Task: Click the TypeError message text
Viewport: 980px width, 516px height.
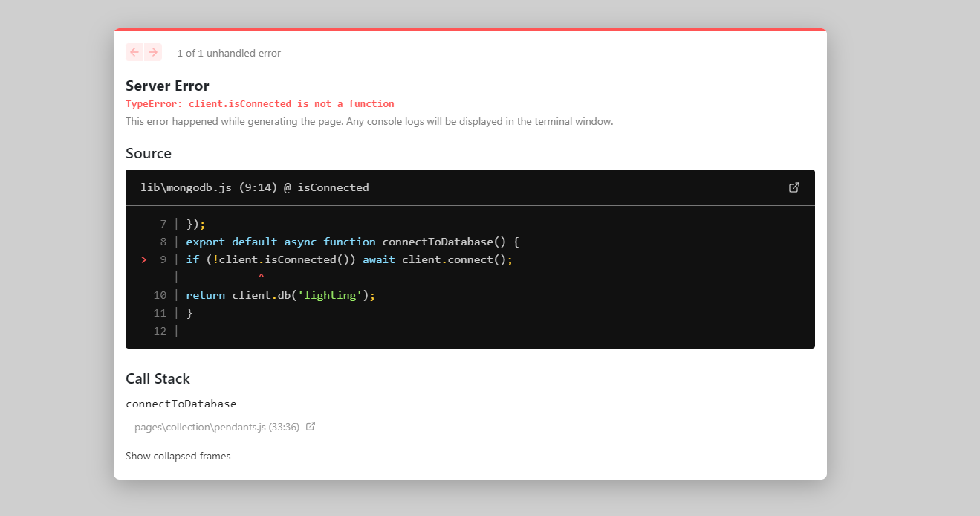Action: 259,103
